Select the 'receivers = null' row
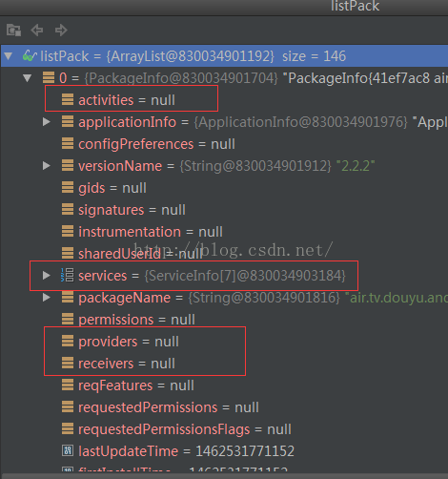Viewport: 448px width, 479px height. 127,364
